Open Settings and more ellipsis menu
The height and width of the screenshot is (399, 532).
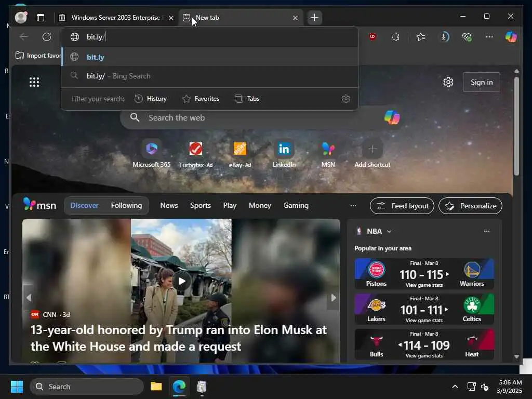tap(489, 37)
